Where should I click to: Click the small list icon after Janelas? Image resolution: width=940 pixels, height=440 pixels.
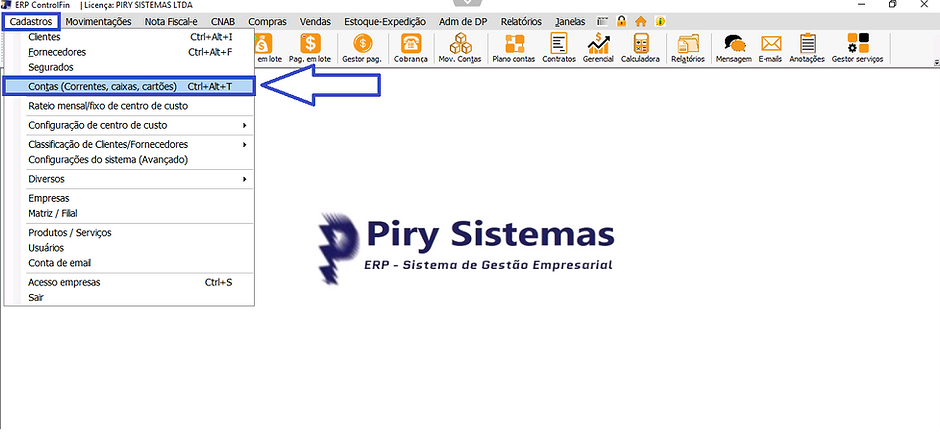click(602, 22)
